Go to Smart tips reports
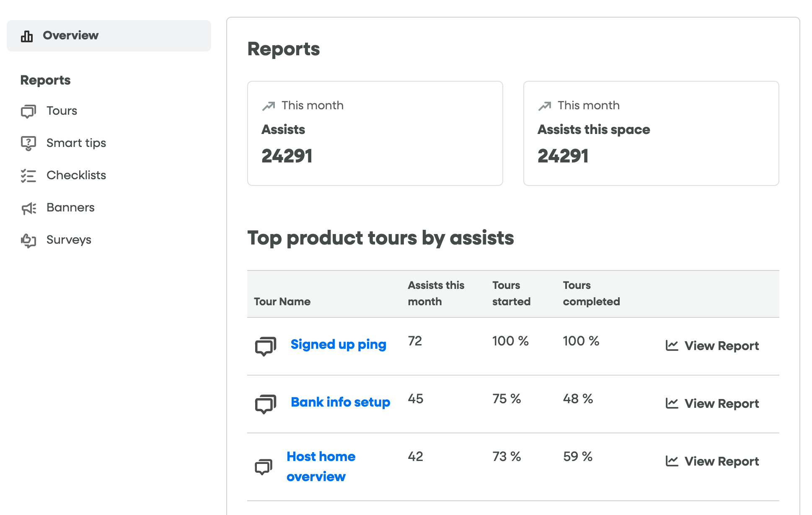 coord(76,143)
